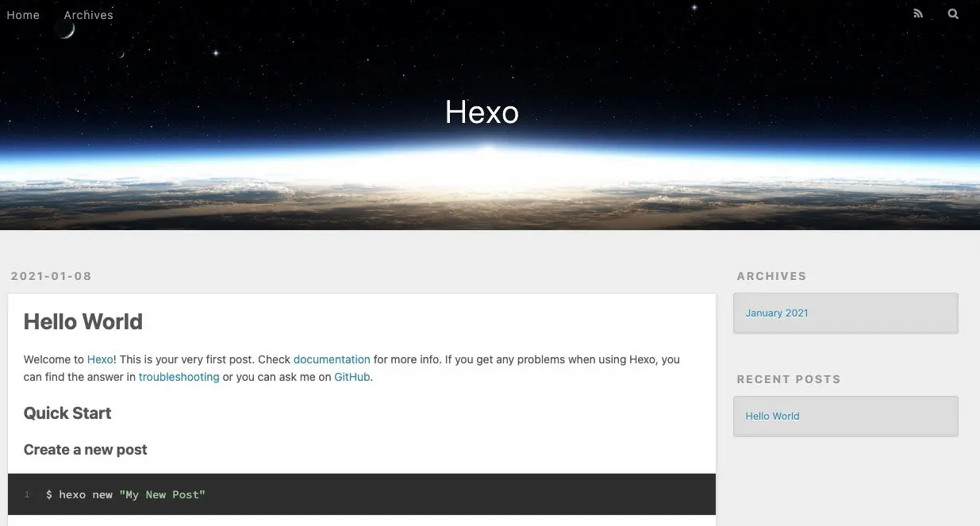Open the documentation link

332,359
